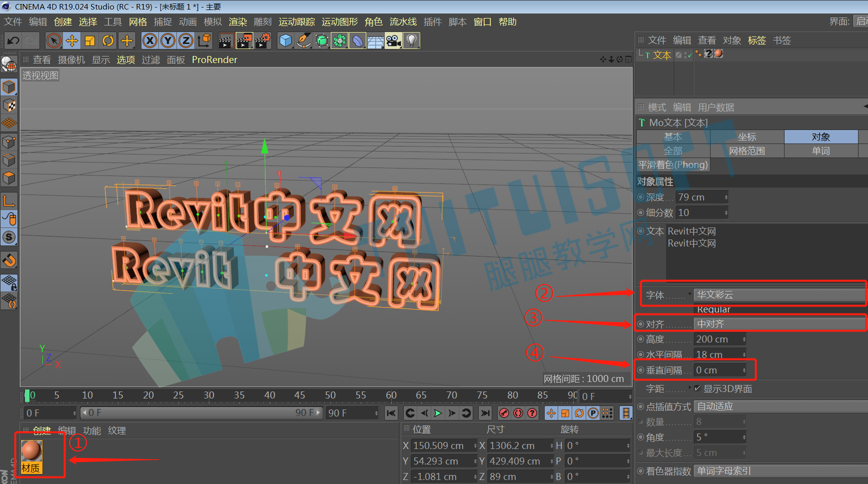Click 用户数据 in attribute manager
The height and width of the screenshot is (484, 868).
[716, 107]
